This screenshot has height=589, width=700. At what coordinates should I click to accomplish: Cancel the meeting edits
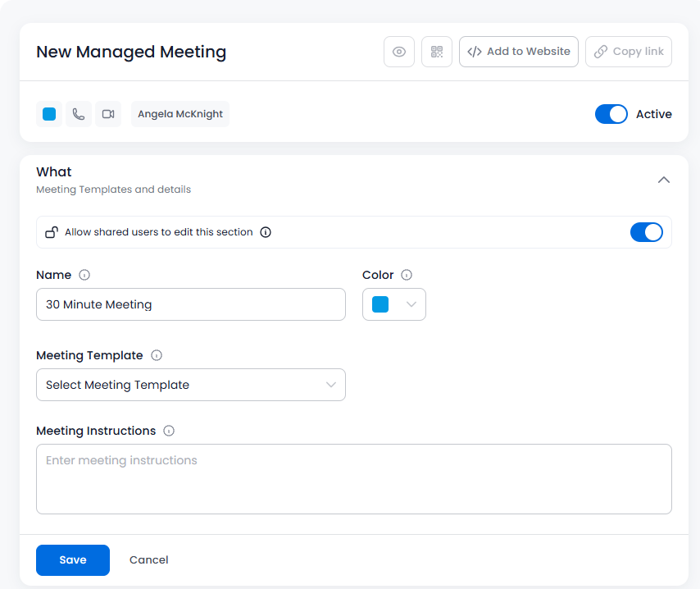149,560
